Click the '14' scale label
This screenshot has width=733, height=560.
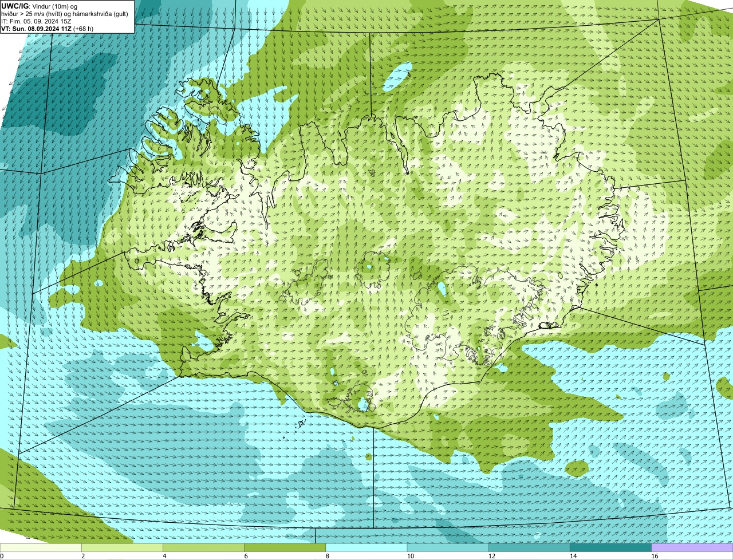click(573, 556)
